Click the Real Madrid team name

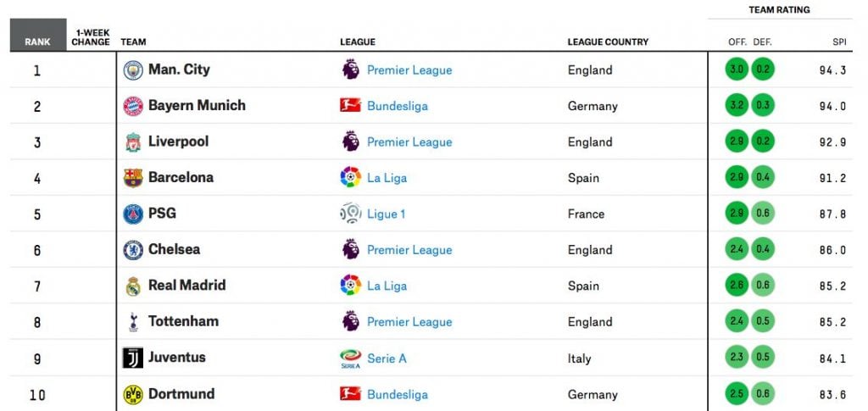187,286
